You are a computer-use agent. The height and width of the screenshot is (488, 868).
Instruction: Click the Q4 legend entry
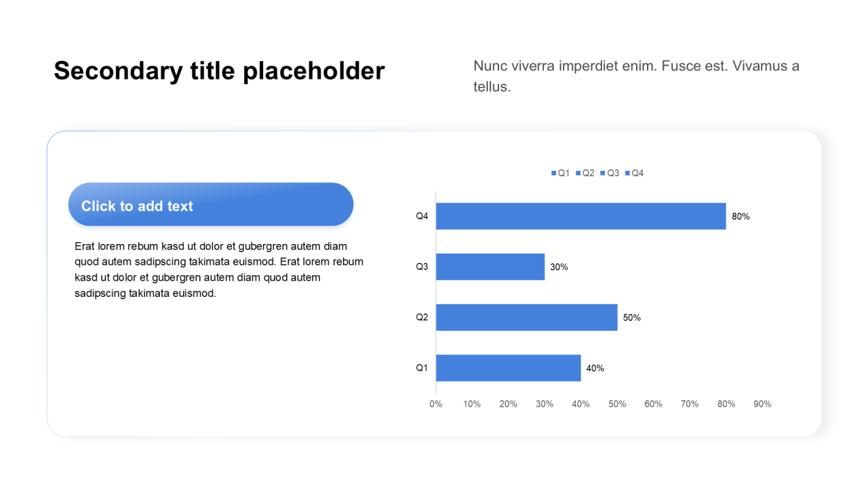tap(634, 174)
